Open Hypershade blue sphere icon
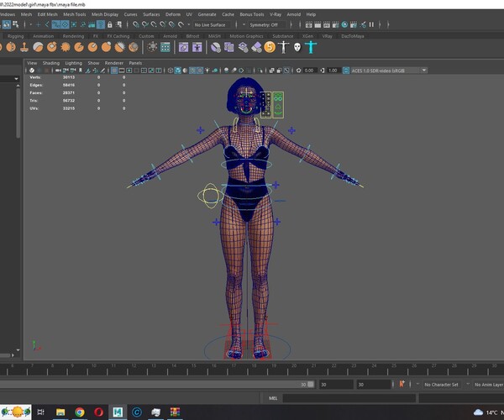Image resolution: width=504 pixels, height=420 pixels. [x=344, y=24]
